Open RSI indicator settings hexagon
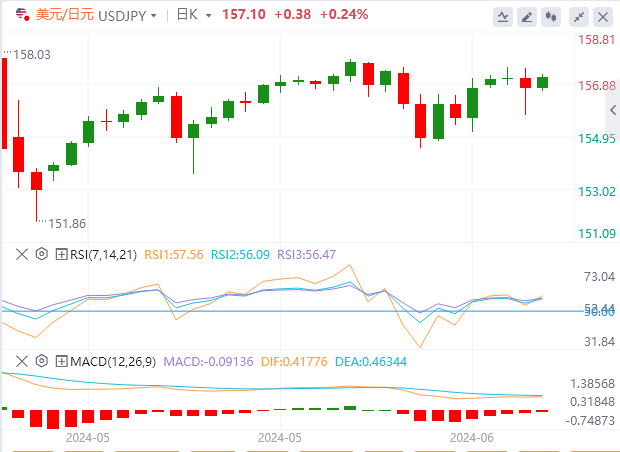The height and width of the screenshot is (452, 620). click(x=42, y=254)
